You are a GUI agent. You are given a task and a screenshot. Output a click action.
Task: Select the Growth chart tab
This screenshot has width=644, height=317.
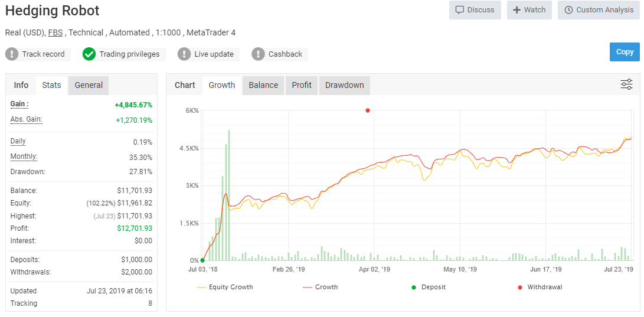point(222,85)
